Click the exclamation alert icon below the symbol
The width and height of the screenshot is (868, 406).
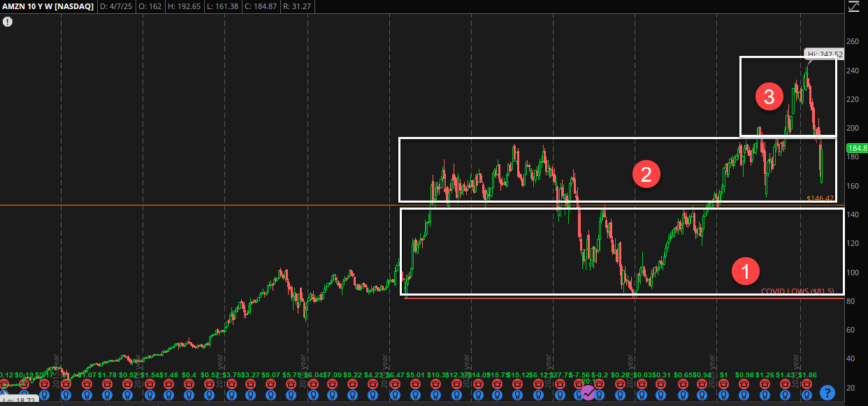8,22
